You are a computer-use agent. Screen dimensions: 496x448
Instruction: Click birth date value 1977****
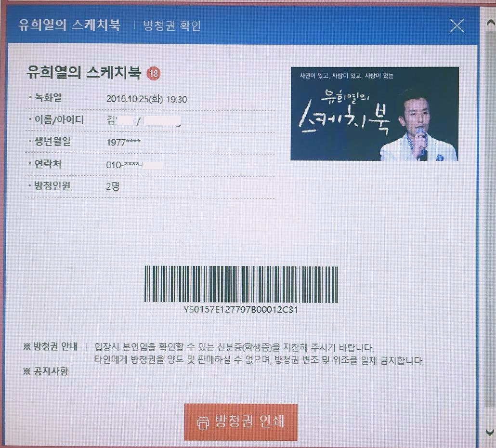[x=123, y=143]
